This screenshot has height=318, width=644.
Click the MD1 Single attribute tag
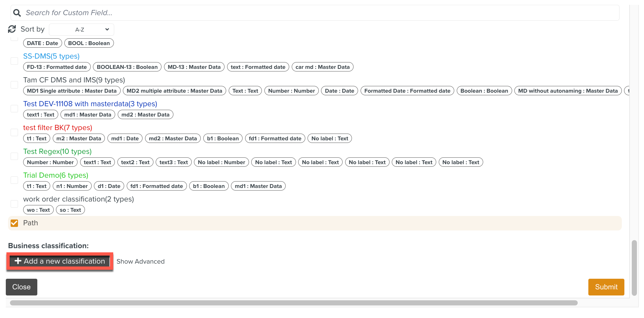coord(72,91)
